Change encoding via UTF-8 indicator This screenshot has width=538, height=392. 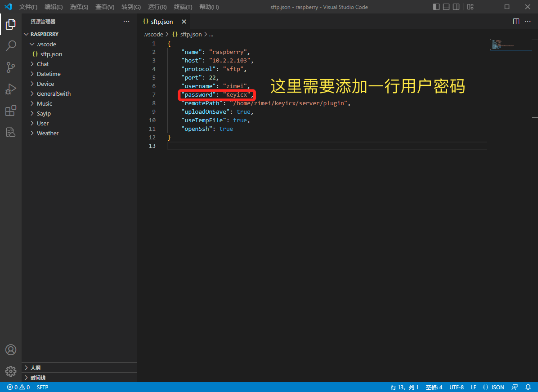point(457,387)
